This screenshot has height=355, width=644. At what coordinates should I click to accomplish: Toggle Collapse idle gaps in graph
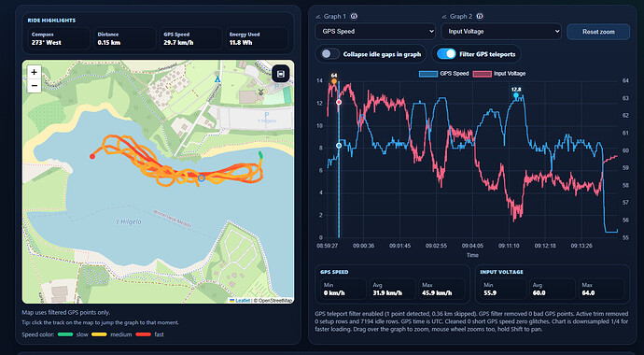[331, 54]
